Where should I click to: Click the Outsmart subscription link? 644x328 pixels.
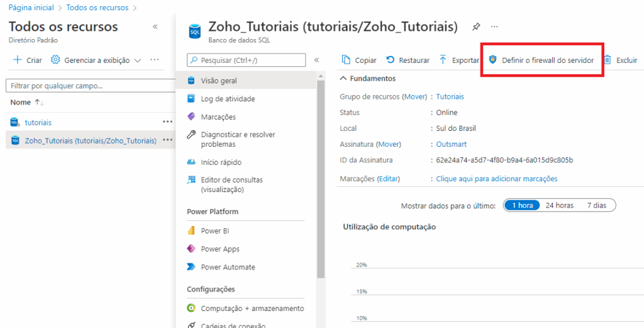pyautogui.click(x=451, y=144)
